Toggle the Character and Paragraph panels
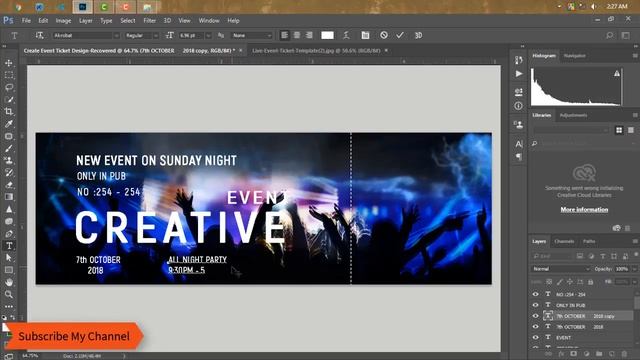Viewport: 640px width, 360px height. (365, 36)
